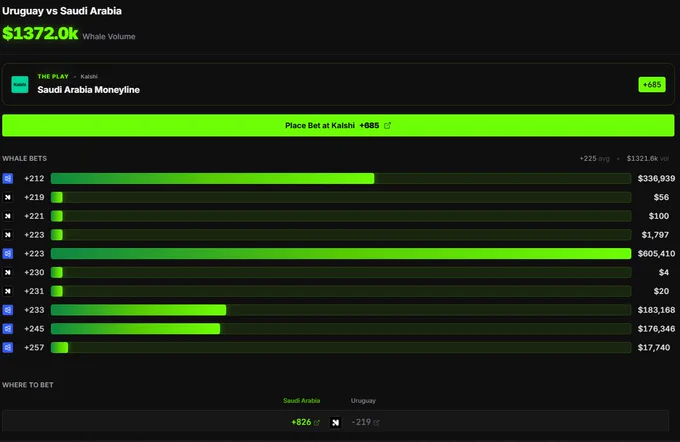Click the Place Bet at Kalshi button
This screenshot has height=442, width=680.
click(x=338, y=125)
